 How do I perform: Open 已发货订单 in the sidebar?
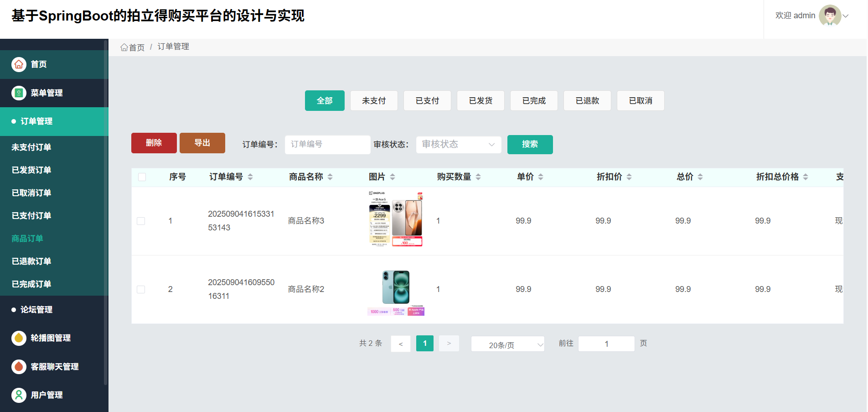[x=54, y=170]
